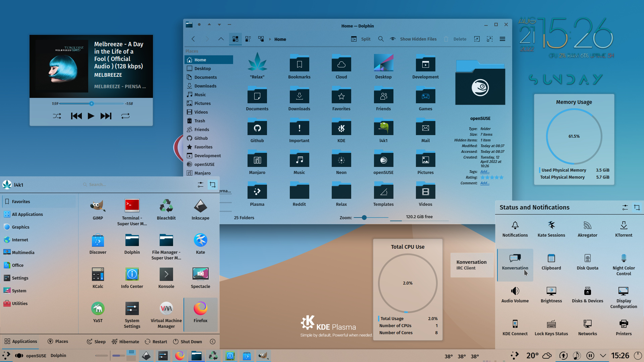Skip to next track in media player

click(x=106, y=116)
